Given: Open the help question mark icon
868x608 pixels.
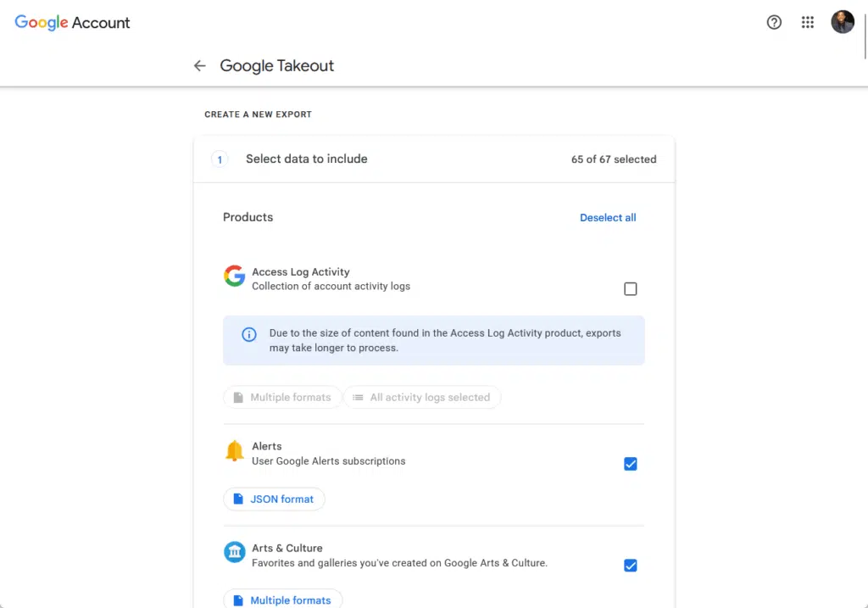Looking at the screenshot, I should [x=774, y=22].
